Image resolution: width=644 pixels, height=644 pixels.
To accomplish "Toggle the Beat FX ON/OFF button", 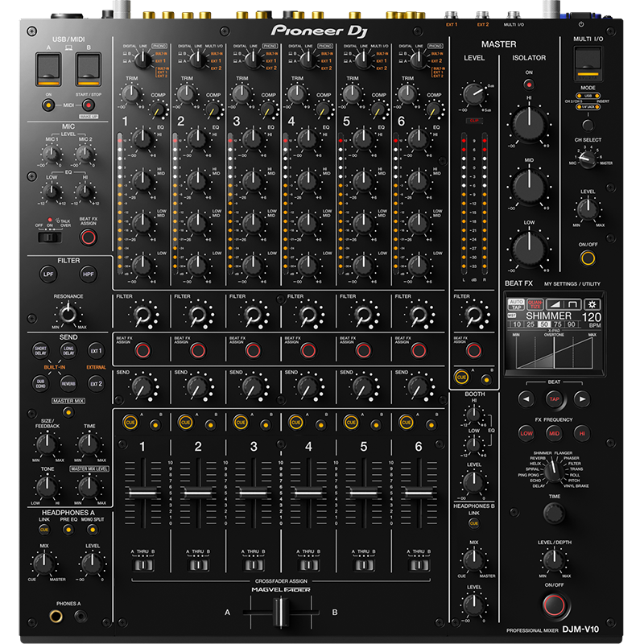I will [554, 605].
